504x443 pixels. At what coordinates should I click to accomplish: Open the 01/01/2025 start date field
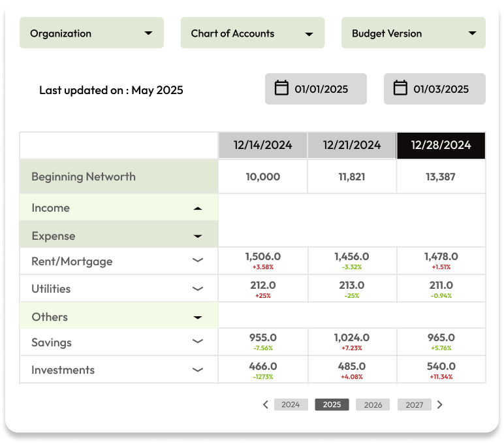(315, 89)
